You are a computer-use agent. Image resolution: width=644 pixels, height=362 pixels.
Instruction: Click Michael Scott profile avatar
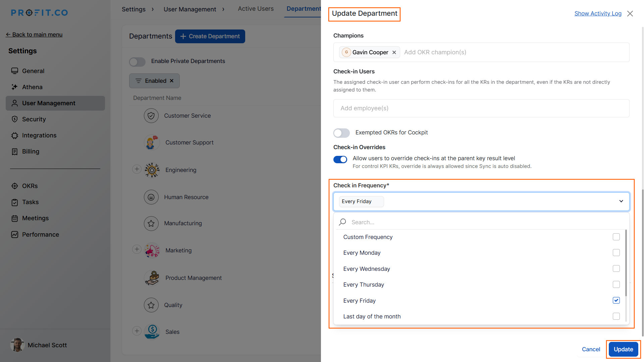[17, 345]
